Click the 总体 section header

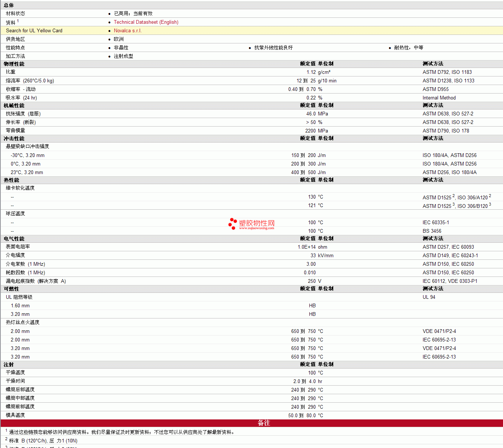pyautogui.click(x=9, y=5)
